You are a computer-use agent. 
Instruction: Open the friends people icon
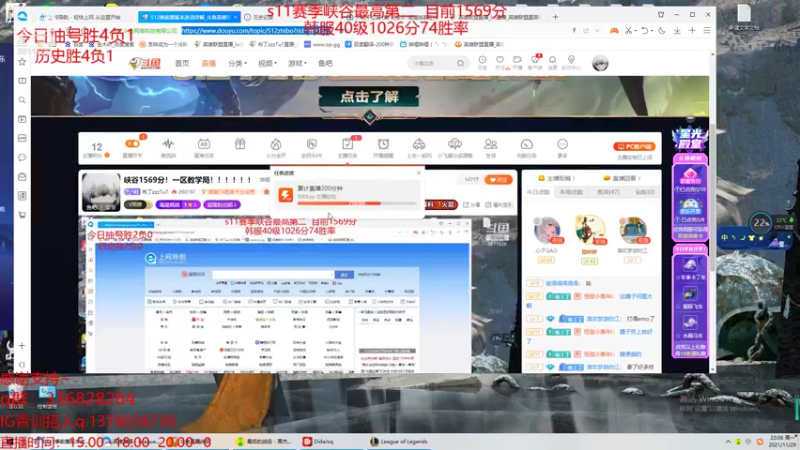491,144
